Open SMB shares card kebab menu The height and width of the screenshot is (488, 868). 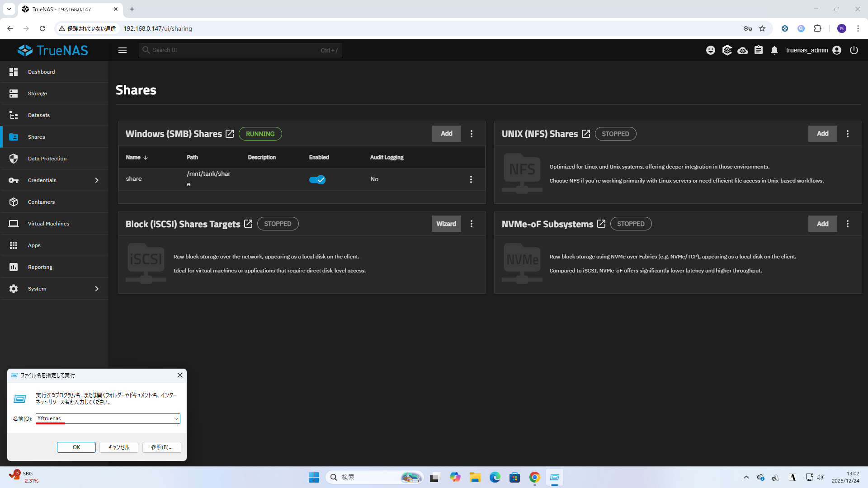pos(472,134)
